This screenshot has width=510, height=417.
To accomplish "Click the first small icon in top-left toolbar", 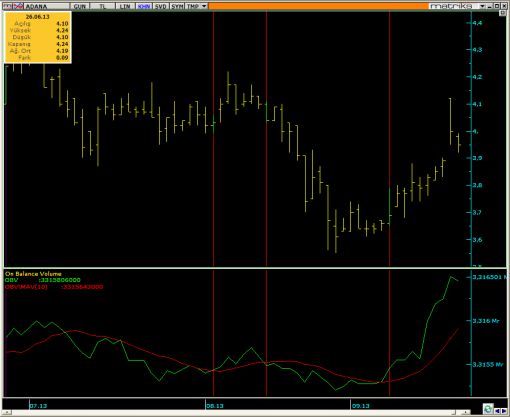I will coord(7,6).
